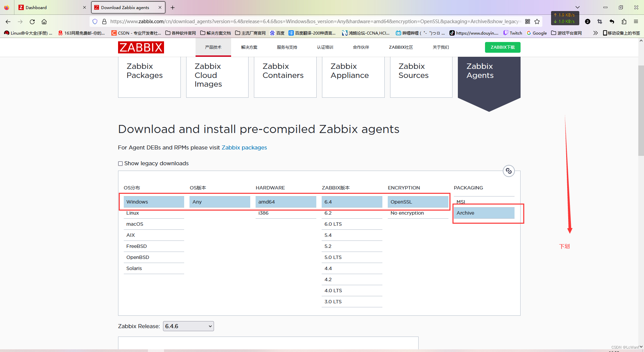Focus the URL address bar
Viewport: 644px width, 352px height.
(x=315, y=21)
